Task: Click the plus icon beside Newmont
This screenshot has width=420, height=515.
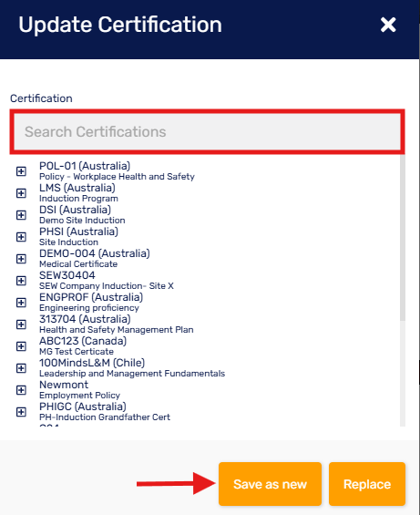Action: point(21,390)
